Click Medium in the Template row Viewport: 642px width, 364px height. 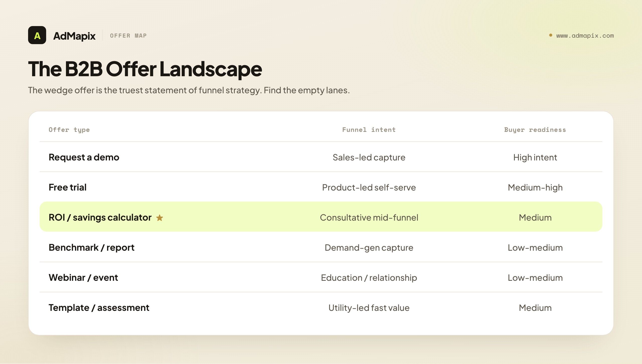(x=535, y=308)
